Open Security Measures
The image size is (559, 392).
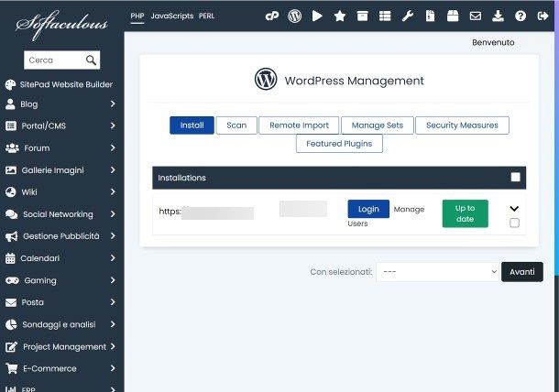[462, 125]
